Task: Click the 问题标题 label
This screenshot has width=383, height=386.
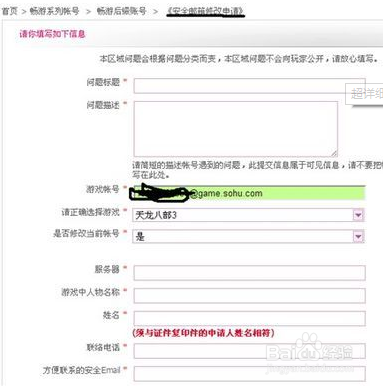Action: [x=103, y=82]
